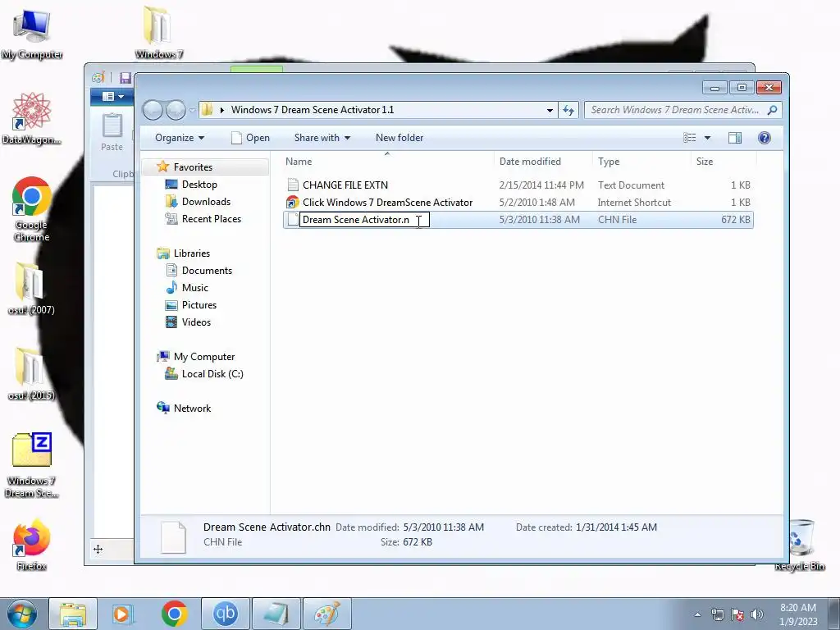This screenshot has height=630, width=840.
Task: Toggle the preview pane button
Action: [x=735, y=138]
